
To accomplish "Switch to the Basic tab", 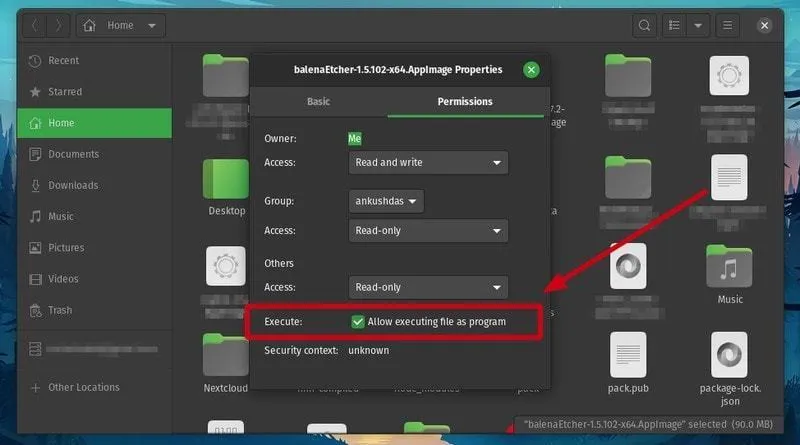I will (318, 101).
